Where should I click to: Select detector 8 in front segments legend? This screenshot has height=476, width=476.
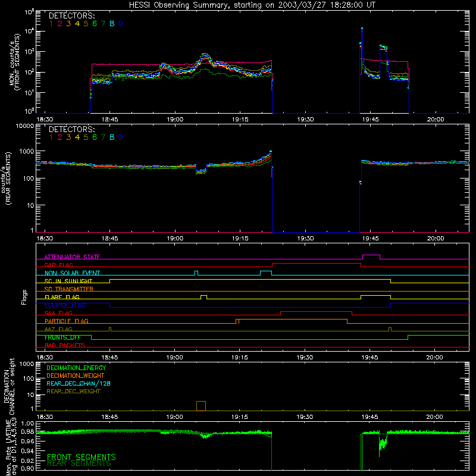coord(112,24)
